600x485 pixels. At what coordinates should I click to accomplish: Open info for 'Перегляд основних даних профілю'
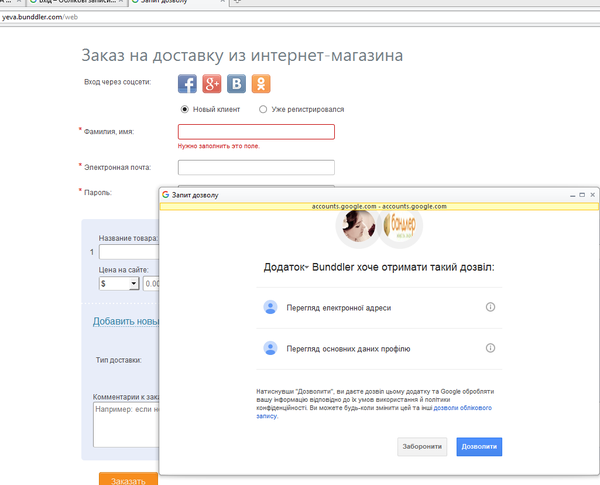(x=490, y=348)
